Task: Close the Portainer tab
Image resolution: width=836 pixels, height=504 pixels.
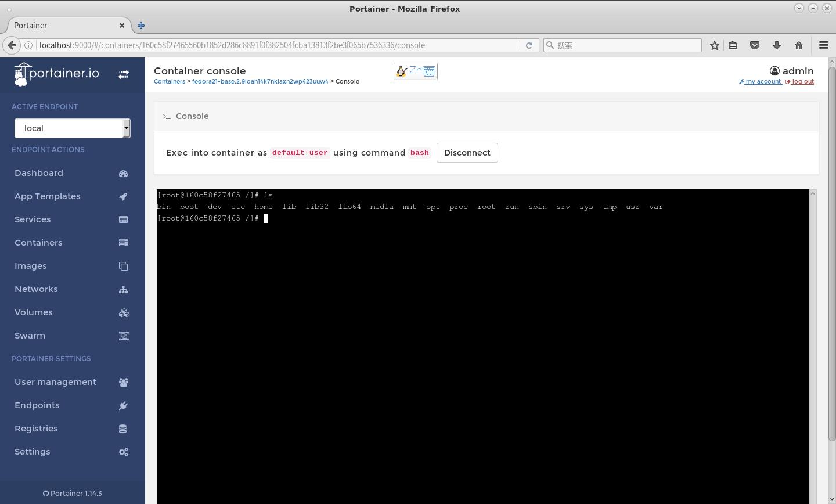Action: pos(122,26)
